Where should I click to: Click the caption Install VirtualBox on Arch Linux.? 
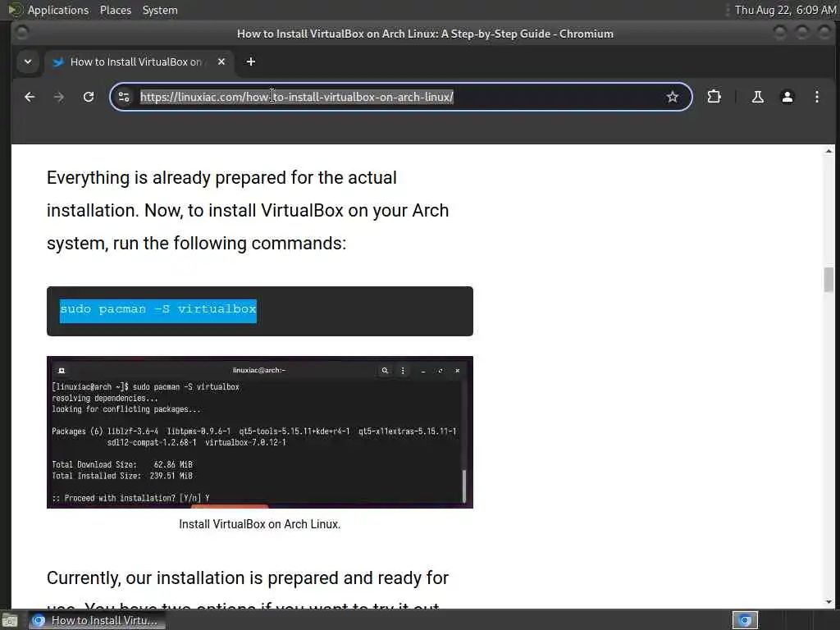pyautogui.click(x=260, y=524)
